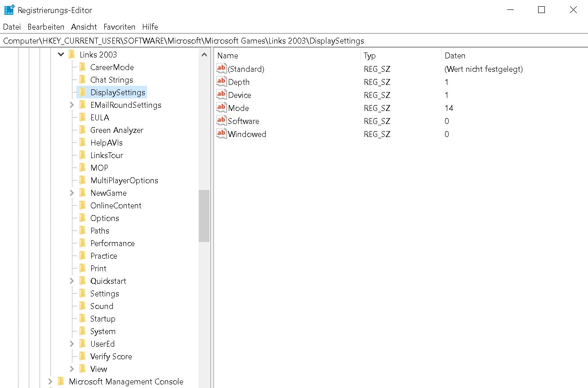Select the Performance key in tree
This screenshot has height=388, width=588.
click(x=112, y=243)
